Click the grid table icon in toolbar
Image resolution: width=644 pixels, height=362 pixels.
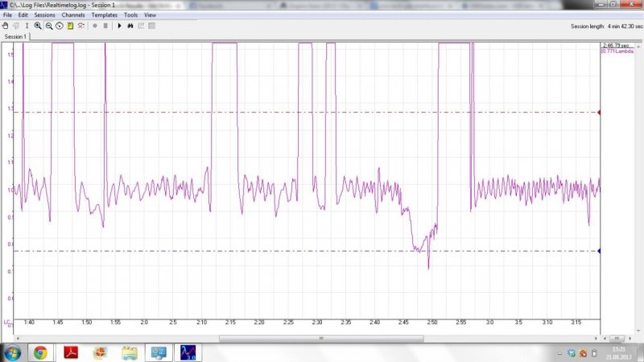pyautogui.click(x=152, y=26)
